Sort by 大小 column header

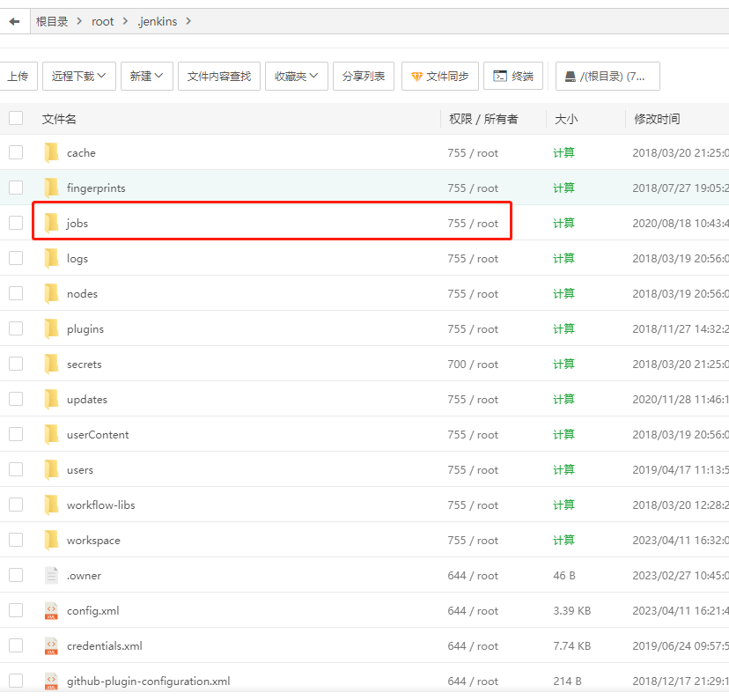click(x=566, y=119)
